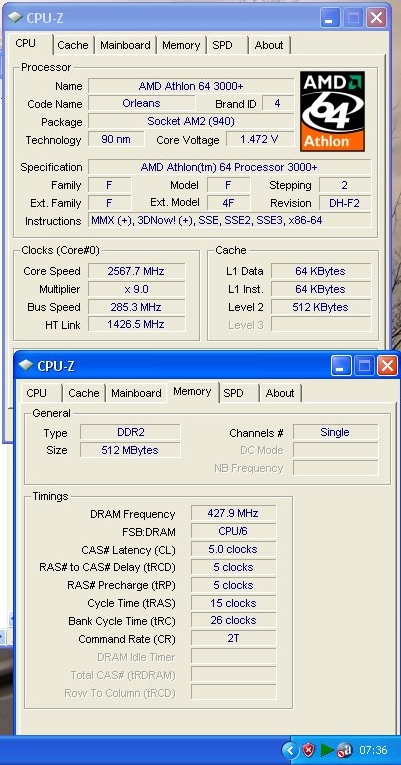
Task: Click the Code Name field Orleans
Action: tap(141, 103)
